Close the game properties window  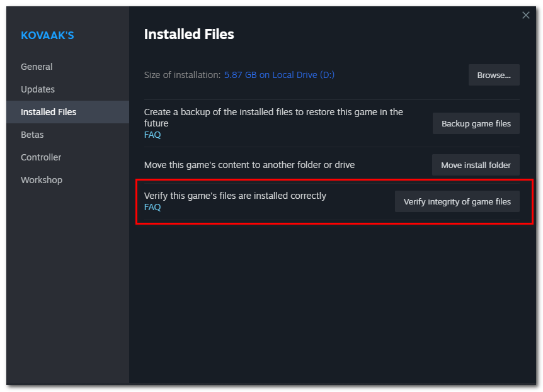coord(526,15)
